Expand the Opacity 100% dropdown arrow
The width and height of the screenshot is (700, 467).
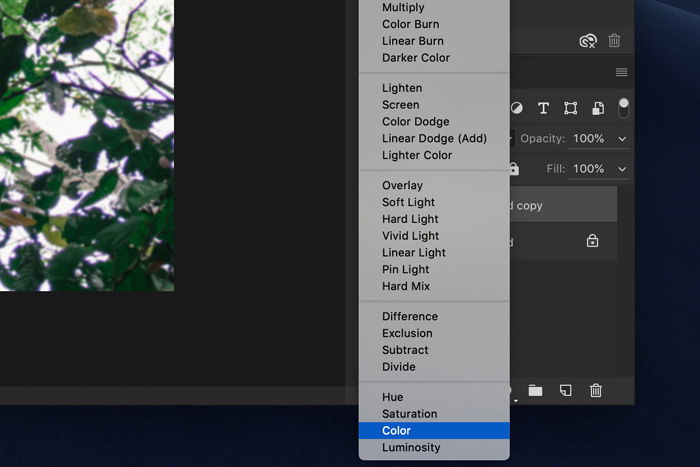[x=622, y=139]
